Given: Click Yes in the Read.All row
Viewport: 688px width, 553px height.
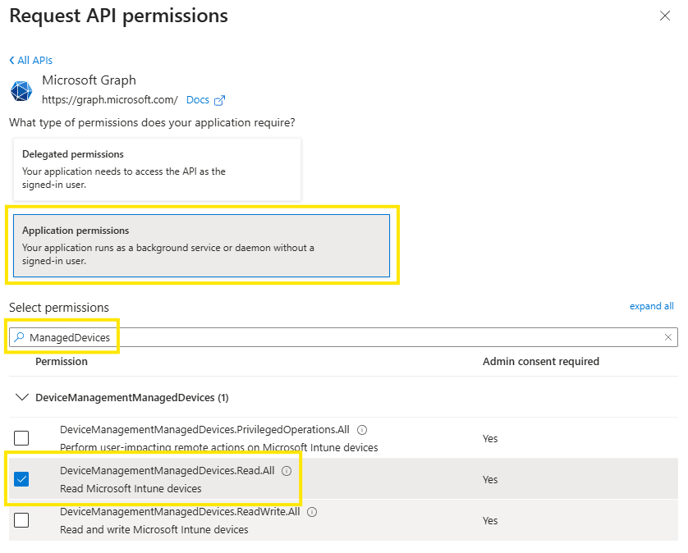Looking at the screenshot, I should 490,479.
